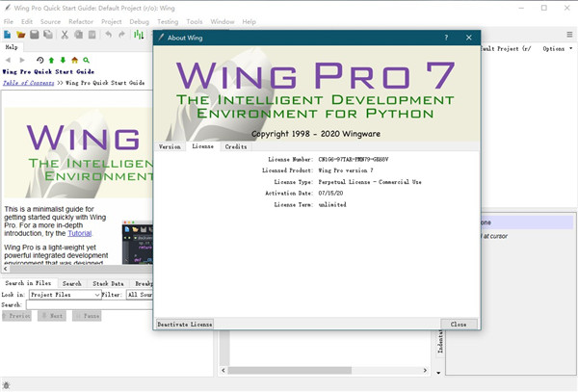Open the hamburger menu at toolbar right
This screenshot has width=578, height=392.
coord(569,35)
